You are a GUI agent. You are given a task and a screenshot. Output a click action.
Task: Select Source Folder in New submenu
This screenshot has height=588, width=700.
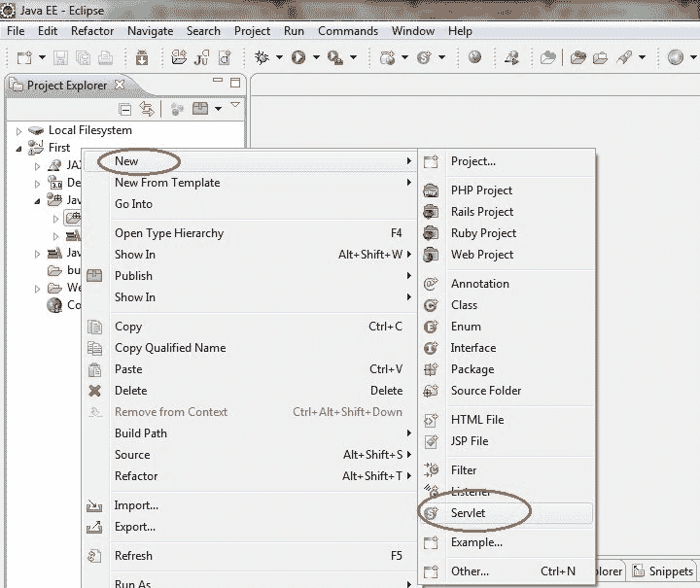[x=507, y=391]
